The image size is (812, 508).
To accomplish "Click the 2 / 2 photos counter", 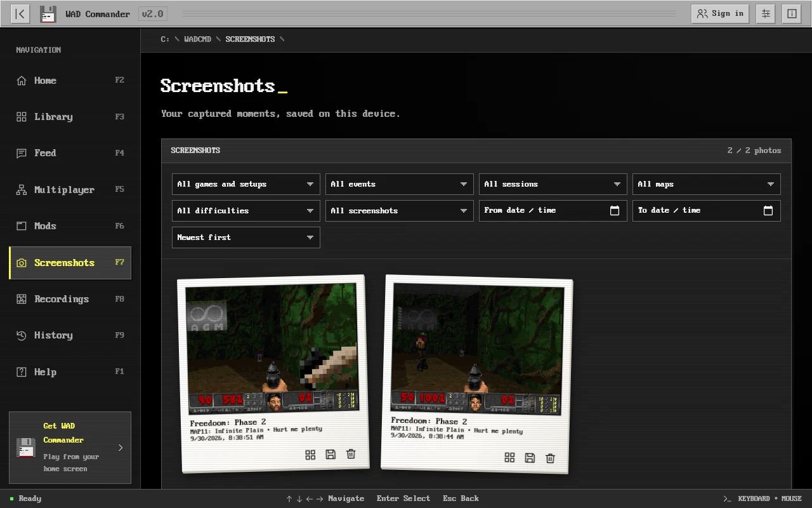I will (x=754, y=150).
